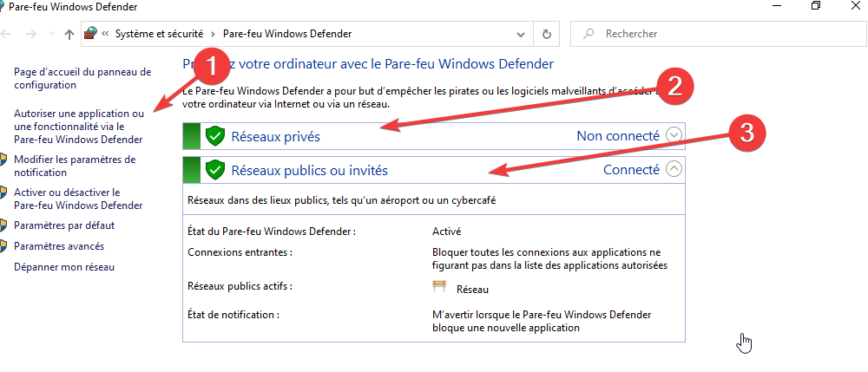Screen dimensions: 868x372
Task: Click the shield icon beside Paramètres avancés
Action: coord(3,246)
